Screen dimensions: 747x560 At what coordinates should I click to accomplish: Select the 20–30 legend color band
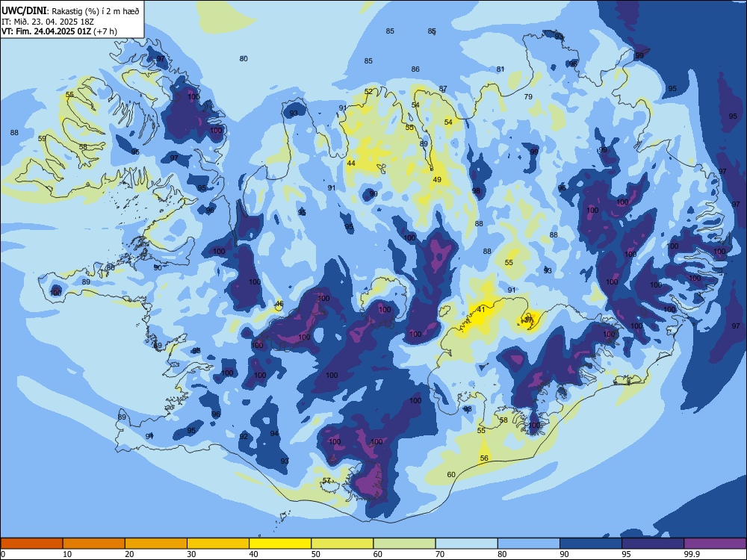tap(156, 544)
